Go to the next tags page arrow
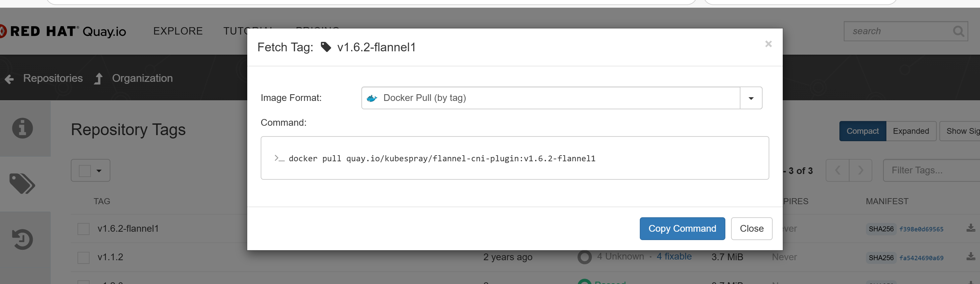The image size is (980, 284). click(861, 170)
